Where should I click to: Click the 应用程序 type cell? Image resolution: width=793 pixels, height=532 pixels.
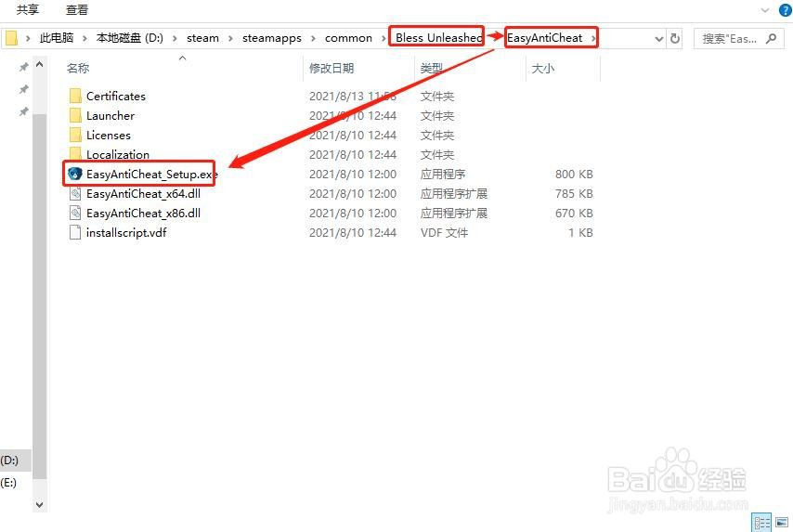click(x=443, y=175)
